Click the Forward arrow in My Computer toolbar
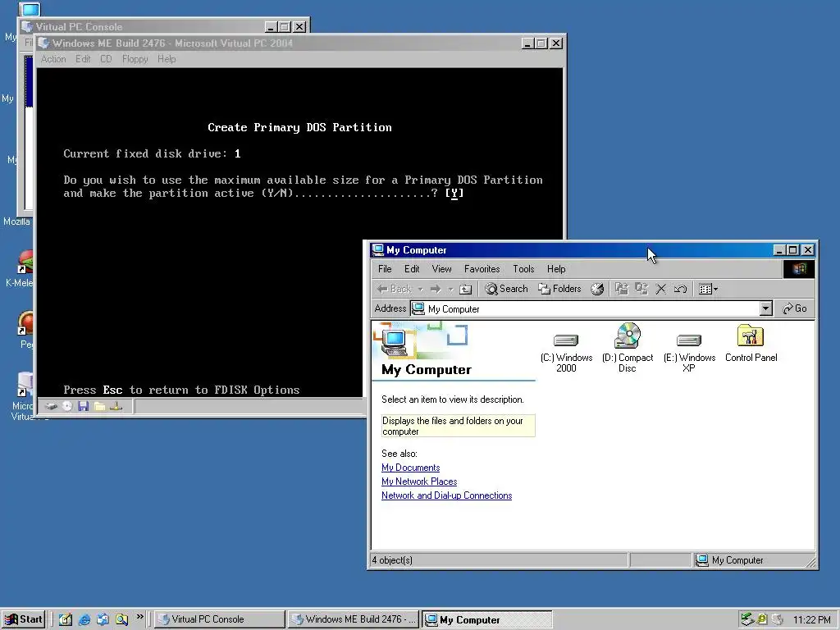This screenshot has height=630, width=840. click(x=436, y=289)
